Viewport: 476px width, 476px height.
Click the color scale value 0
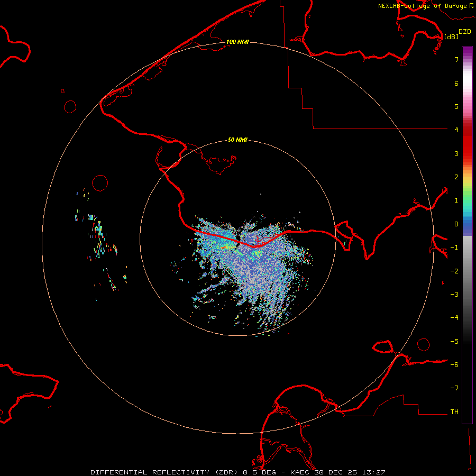[456, 224]
